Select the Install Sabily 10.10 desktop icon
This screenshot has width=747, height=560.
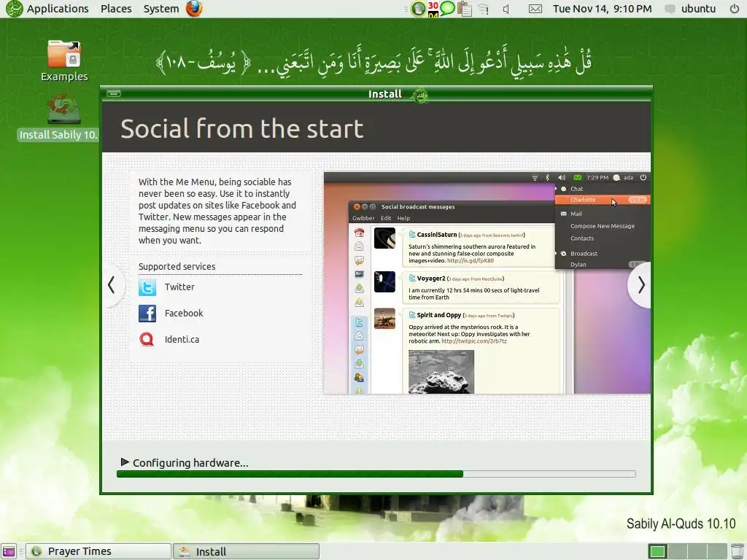pyautogui.click(x=58, y=117)
